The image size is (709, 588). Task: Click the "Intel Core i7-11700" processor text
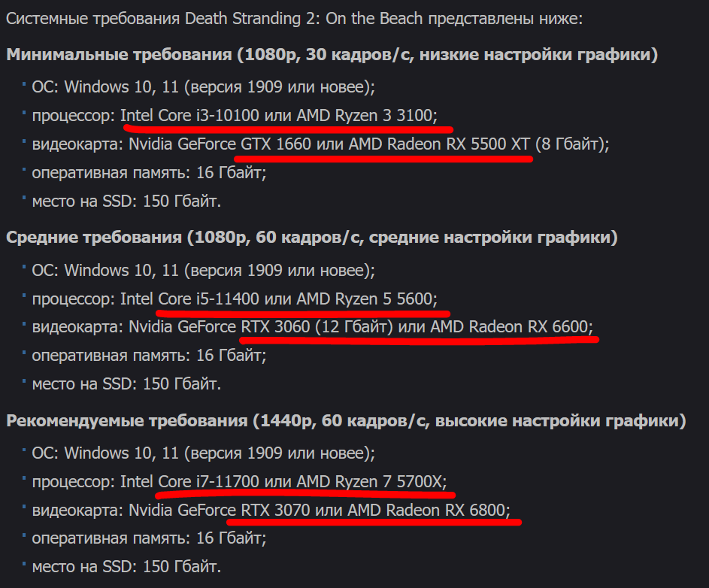[x=189, y=481]
